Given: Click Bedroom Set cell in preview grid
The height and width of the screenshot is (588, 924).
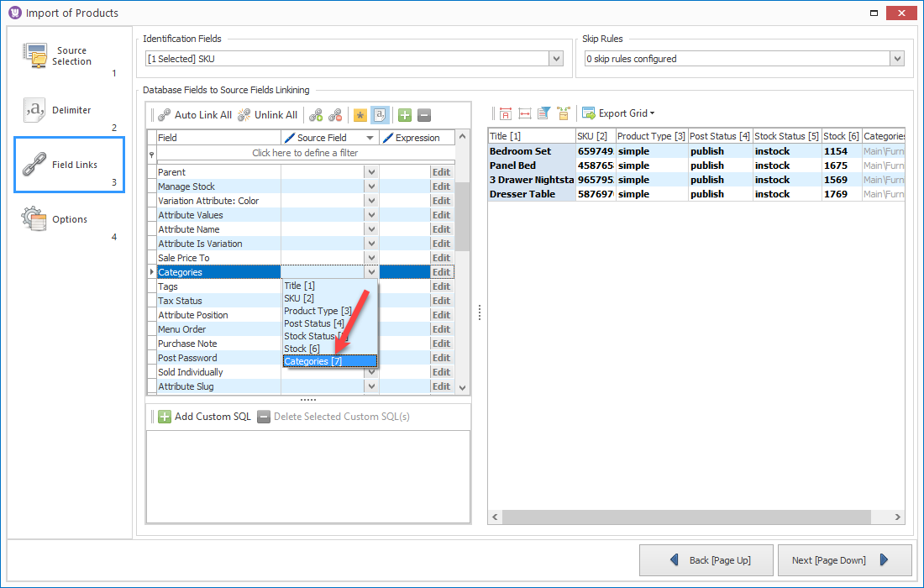Looking at the screenshot, I should 532,151.
